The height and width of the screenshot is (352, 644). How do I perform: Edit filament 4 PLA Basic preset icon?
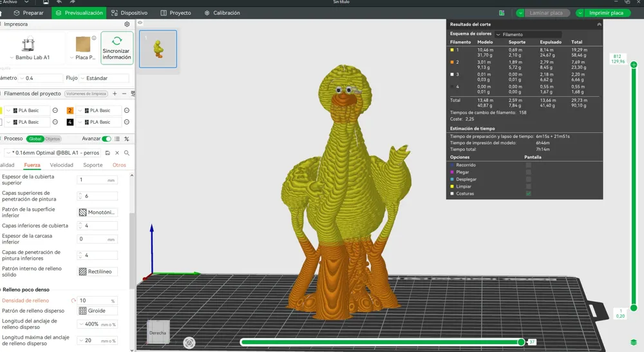(126, 122)
